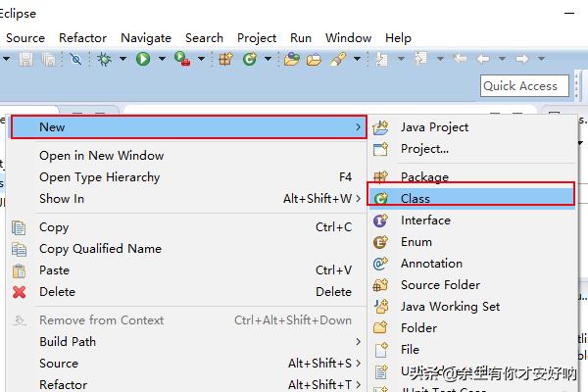This screenshot has height=392, width=588.
Task: Open the Next Annotation dropdown arrow
Action: (401, 59)
